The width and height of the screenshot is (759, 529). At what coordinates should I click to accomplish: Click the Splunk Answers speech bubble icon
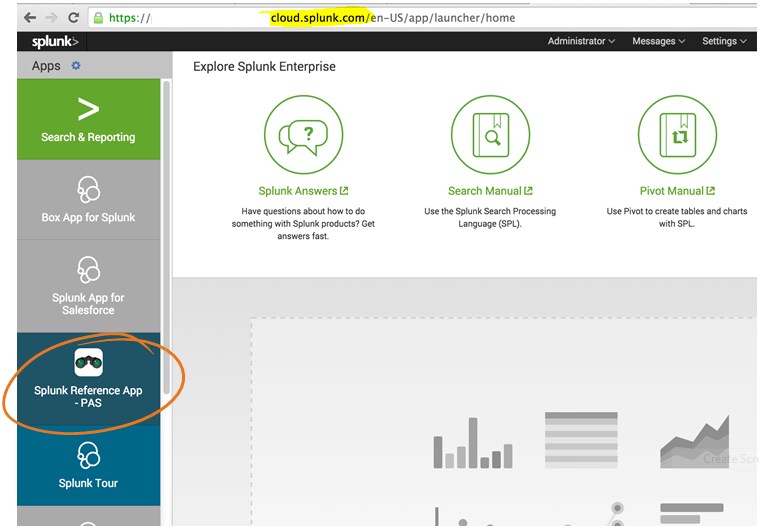point(303,135)
